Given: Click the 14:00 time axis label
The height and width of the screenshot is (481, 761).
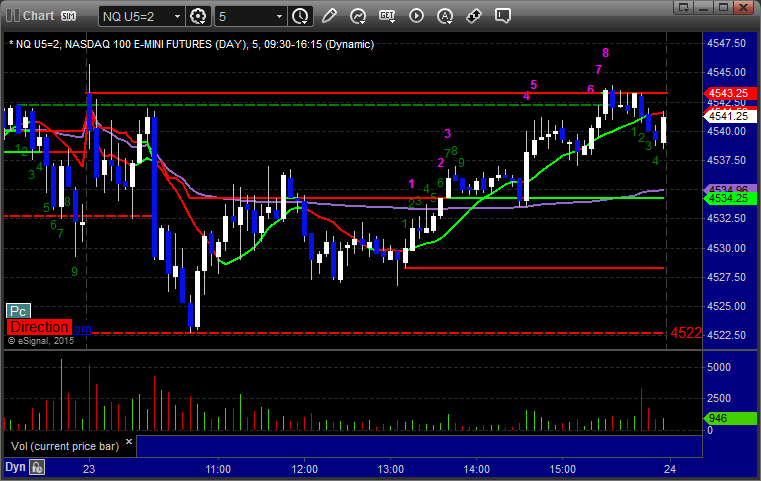Looking at the screenshot, I should tap(477, 469).
